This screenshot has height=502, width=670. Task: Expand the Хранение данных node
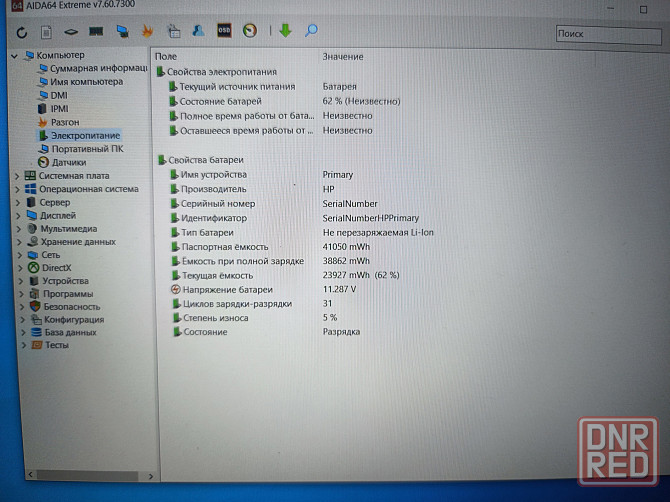pos(20,242)
